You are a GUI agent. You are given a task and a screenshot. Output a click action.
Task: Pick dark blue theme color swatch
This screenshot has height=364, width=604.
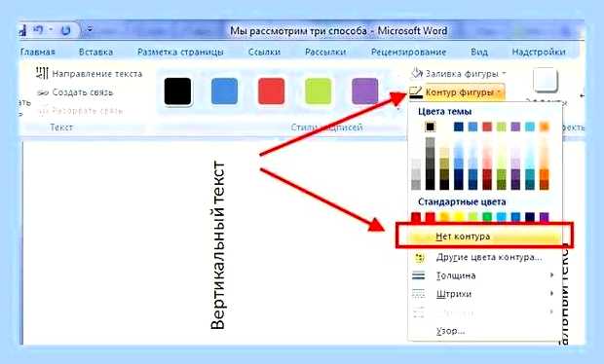(x=459, y=127)
